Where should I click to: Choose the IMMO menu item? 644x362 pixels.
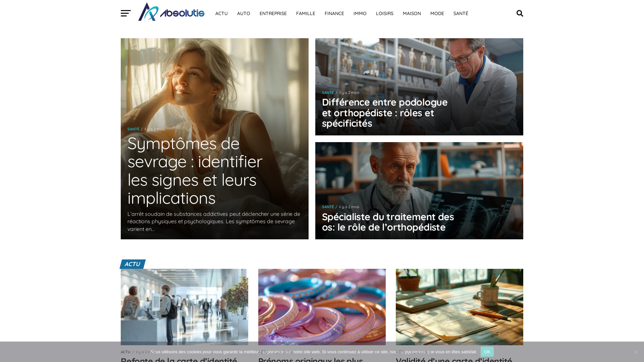360,13
